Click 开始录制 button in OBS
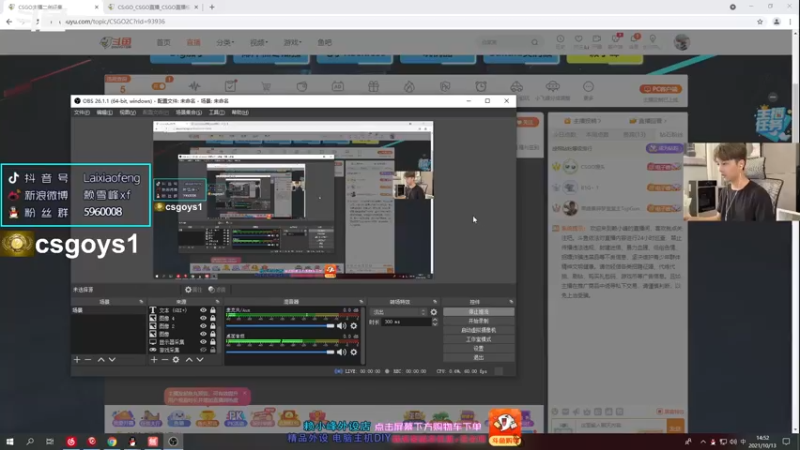800x450 pixels. (479, 321)
